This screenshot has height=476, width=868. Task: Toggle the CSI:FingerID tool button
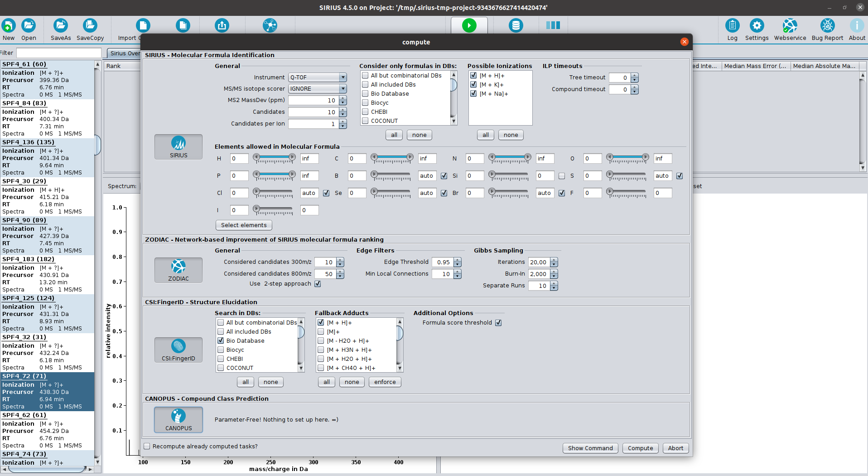click(x=178, y=350)
